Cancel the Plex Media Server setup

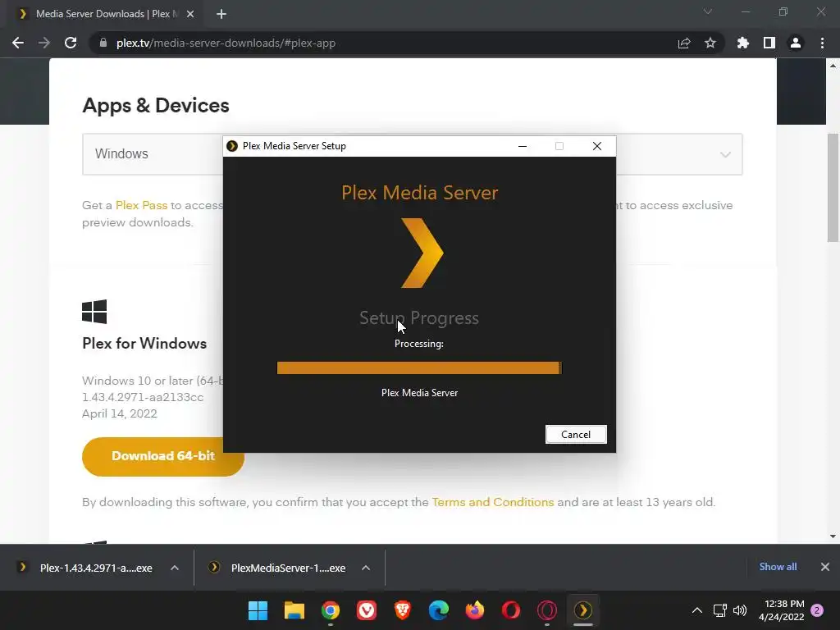coord(576,435)
